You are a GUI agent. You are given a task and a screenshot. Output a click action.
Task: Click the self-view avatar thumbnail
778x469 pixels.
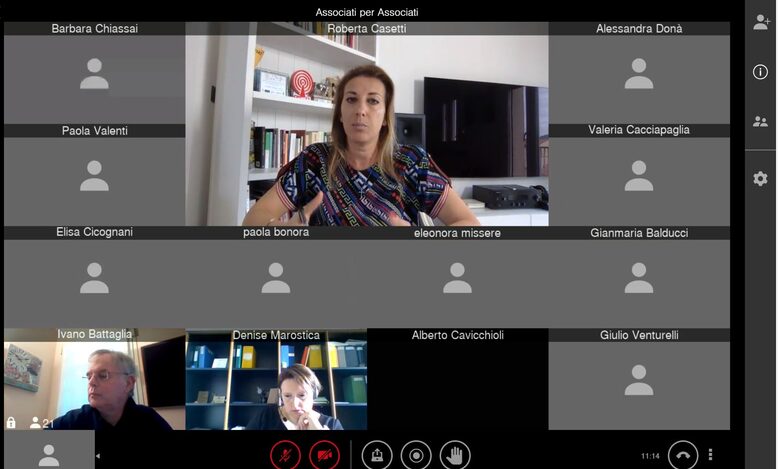[x=49, y=450]
